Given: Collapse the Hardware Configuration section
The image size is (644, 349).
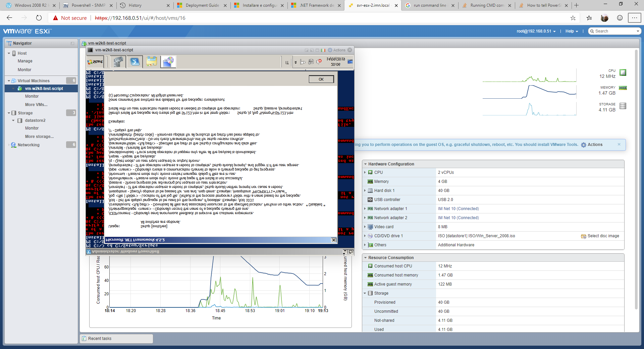Looking at the screenshot, I should (366, 164).
